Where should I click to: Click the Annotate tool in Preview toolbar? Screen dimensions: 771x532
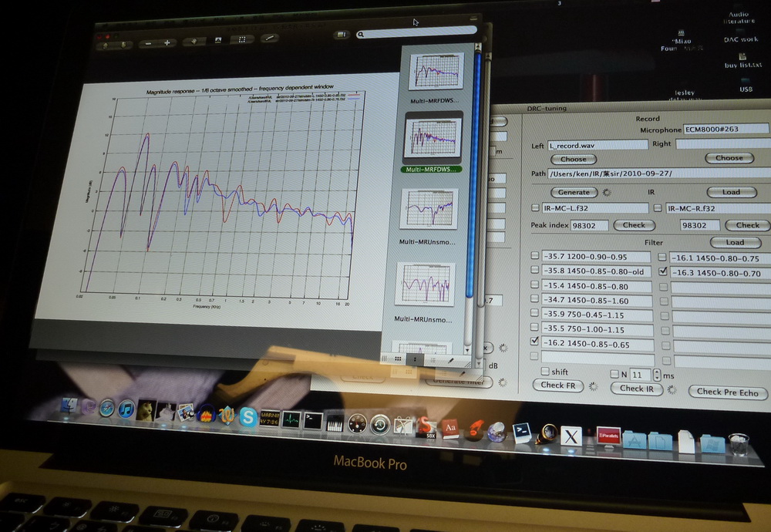(x=269, y=37)
